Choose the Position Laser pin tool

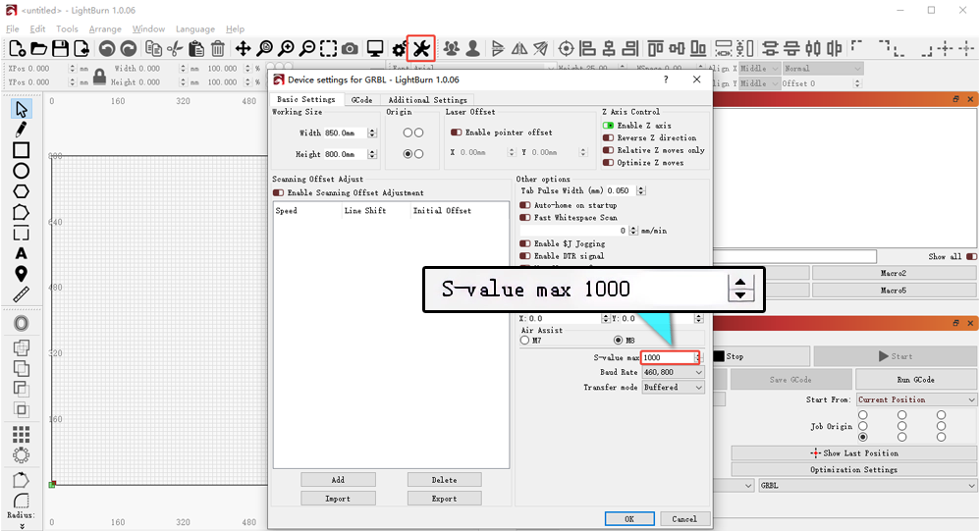tap(22, 274)
